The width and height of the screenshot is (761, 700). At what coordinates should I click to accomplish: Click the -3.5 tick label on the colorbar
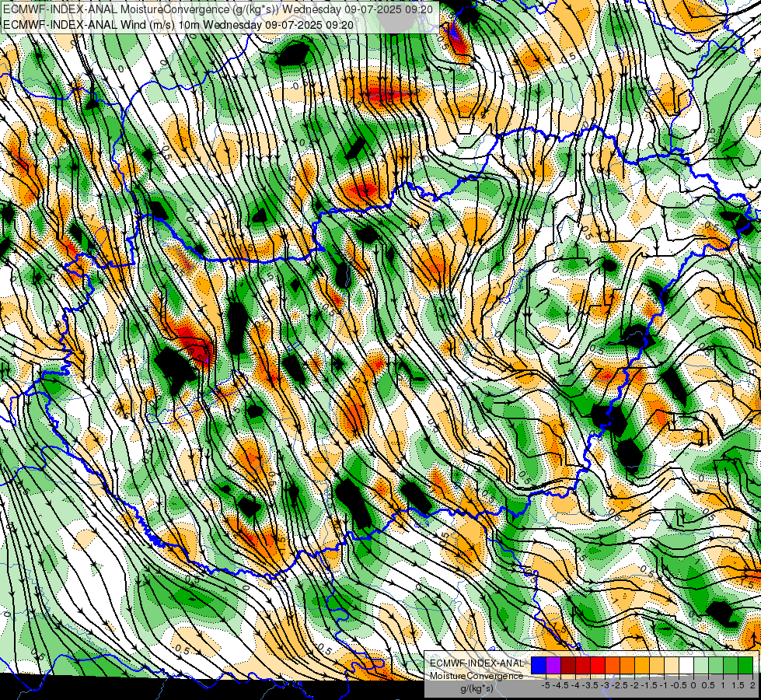click(591, 685)
